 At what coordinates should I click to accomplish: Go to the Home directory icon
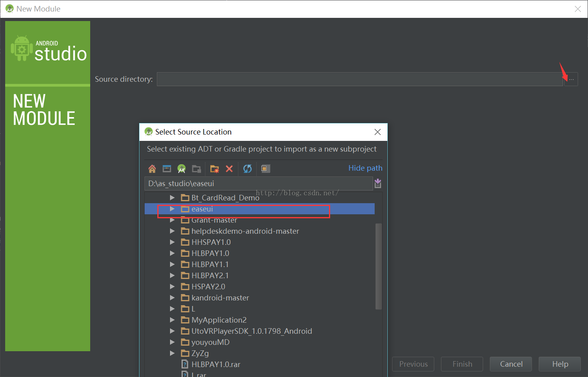click(152, 169)
